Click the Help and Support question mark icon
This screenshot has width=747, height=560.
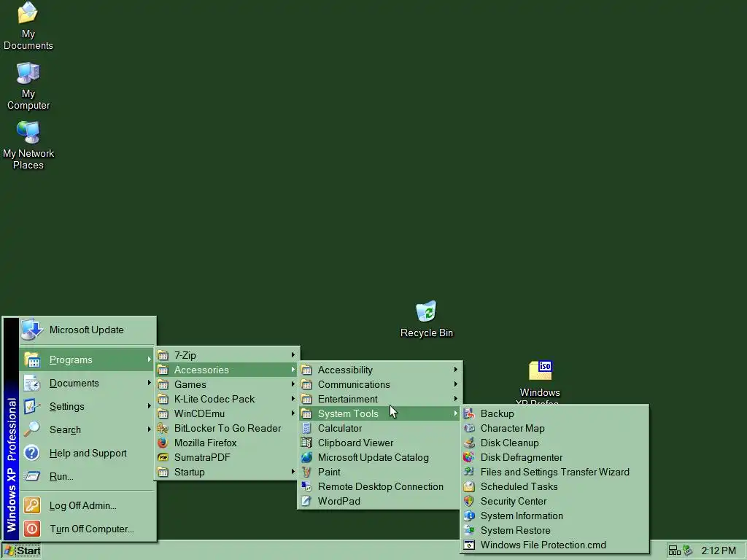pos(32,453)
